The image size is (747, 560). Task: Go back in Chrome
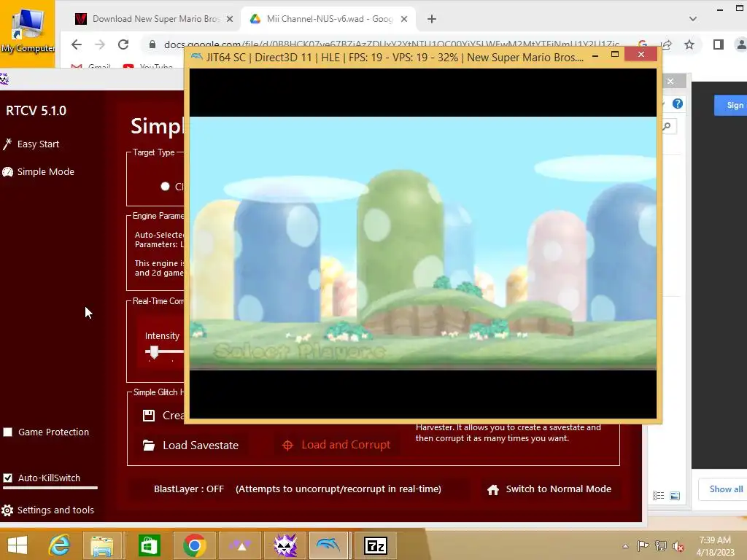coord(76,44)
